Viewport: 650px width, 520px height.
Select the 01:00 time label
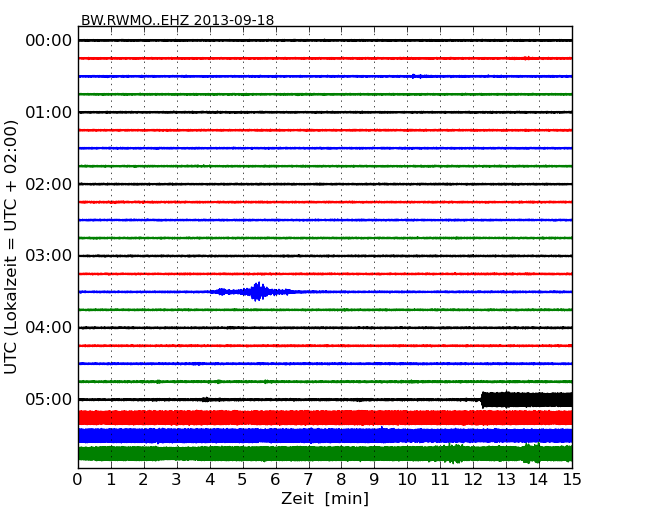pyautogui.click(x=49, y=112)
